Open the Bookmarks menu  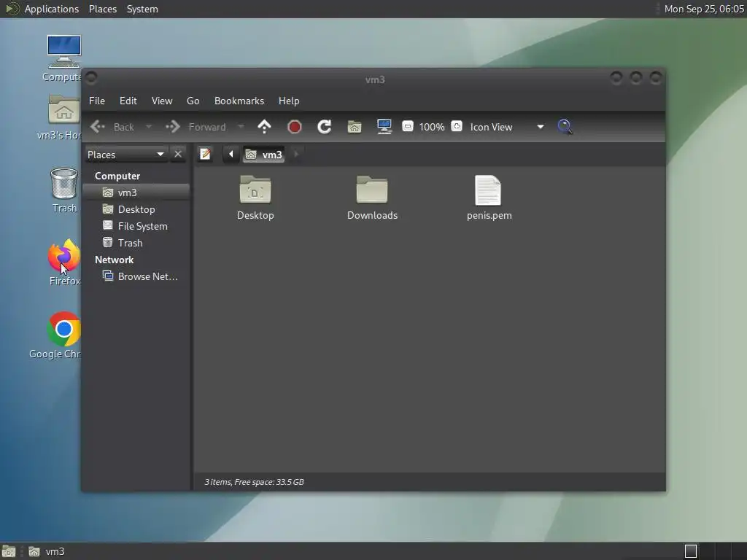[239, 101]
